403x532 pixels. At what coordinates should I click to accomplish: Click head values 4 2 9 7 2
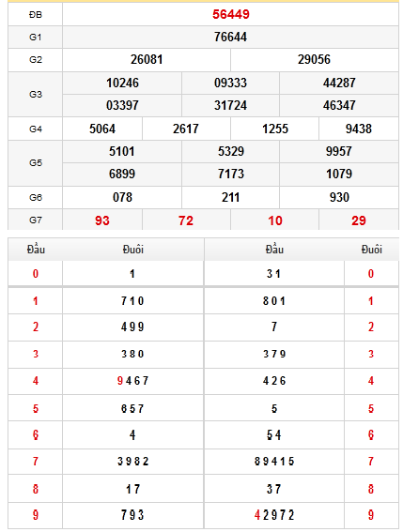pos(274,515)
